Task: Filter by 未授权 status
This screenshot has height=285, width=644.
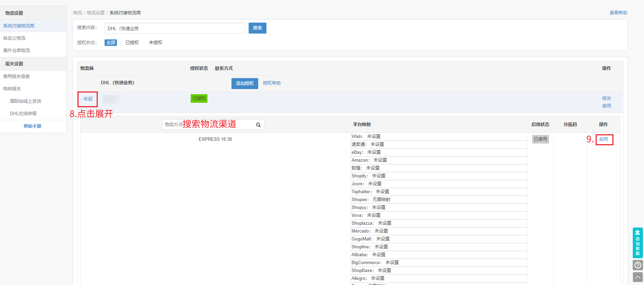Action: (x=155, y=42)
